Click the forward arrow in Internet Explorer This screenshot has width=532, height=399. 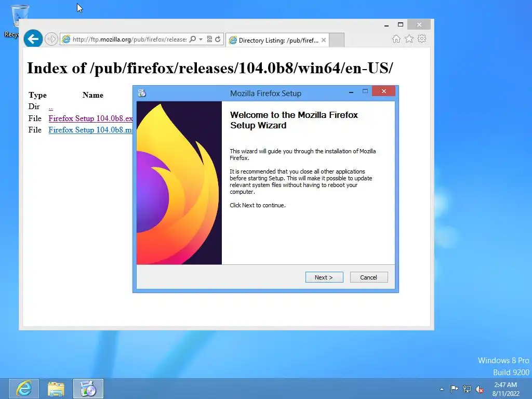(51, 39)
